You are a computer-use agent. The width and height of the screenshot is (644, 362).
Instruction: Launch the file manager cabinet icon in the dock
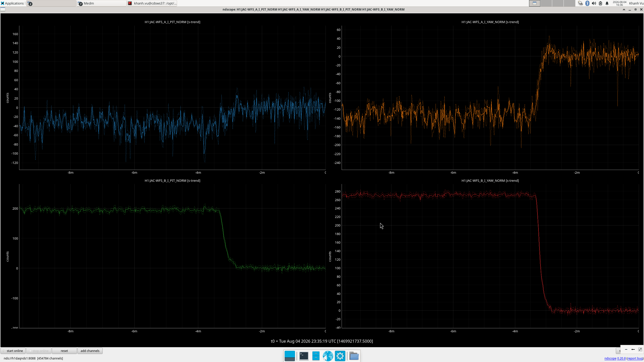pos(316,356)
